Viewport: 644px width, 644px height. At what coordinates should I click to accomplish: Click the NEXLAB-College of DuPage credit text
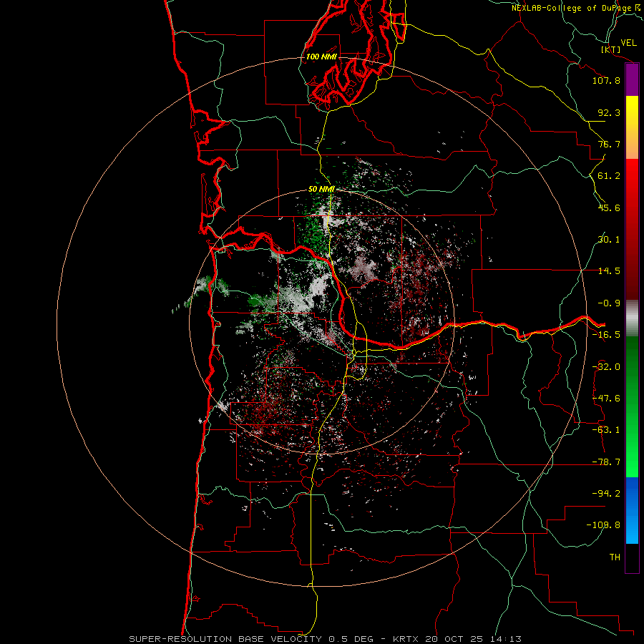pyautogui.click(x=577, y=8)
